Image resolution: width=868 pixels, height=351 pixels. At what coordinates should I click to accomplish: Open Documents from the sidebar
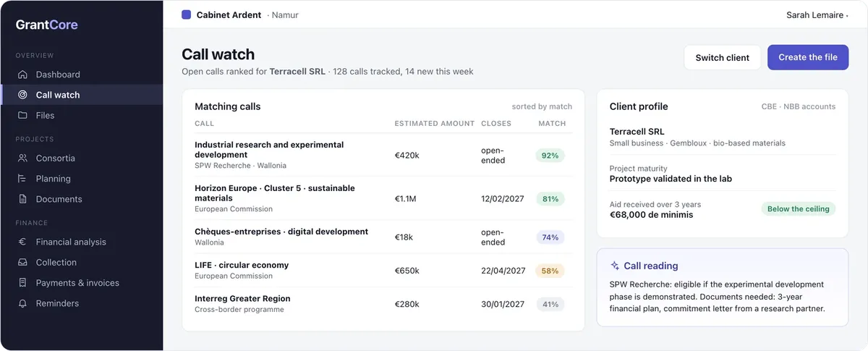point(82,199)
